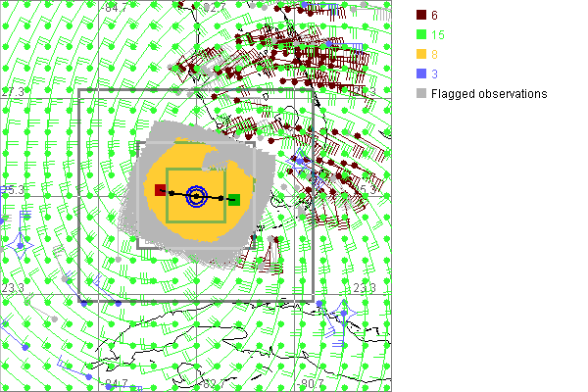Screen dimensions: 588x392
Task: Click legend label "3"
Action: click(x=435, y=74)
